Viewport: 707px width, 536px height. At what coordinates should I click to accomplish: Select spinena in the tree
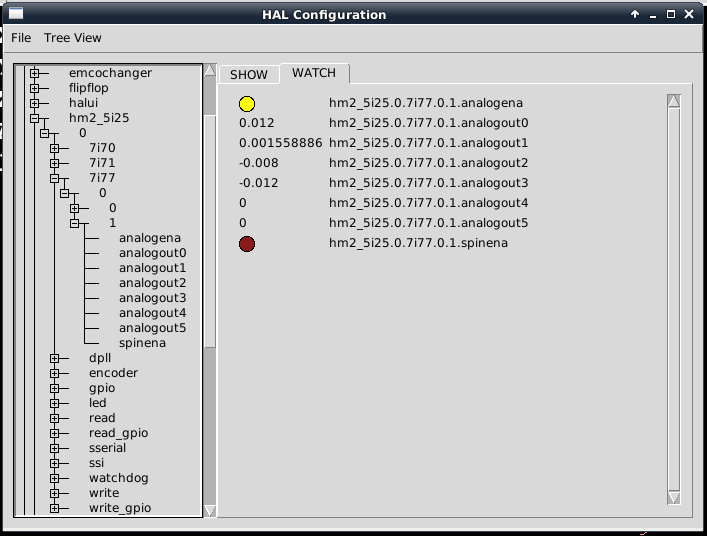pyautogui.click(x=142, y=343)
